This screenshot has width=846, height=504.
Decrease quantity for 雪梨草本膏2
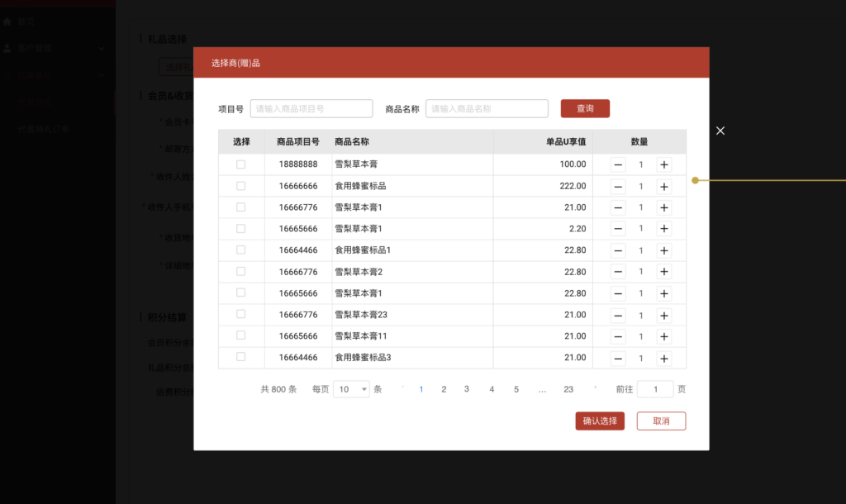coord(618,272)
